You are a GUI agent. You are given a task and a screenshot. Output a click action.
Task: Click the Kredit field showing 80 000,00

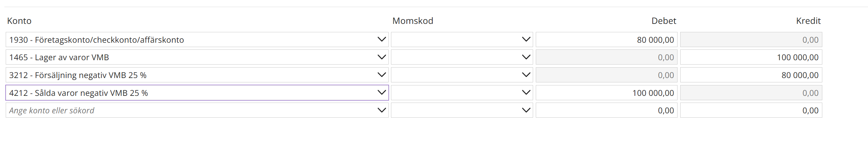(x=751, y=75)
